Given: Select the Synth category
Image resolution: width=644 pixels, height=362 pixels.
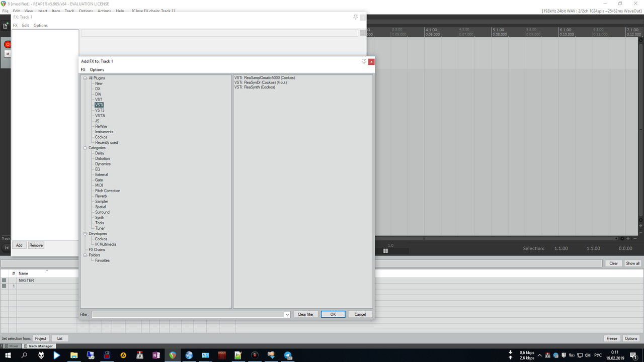Looking at the screenshot, I should pyautogui.click(x=100, y=218).
